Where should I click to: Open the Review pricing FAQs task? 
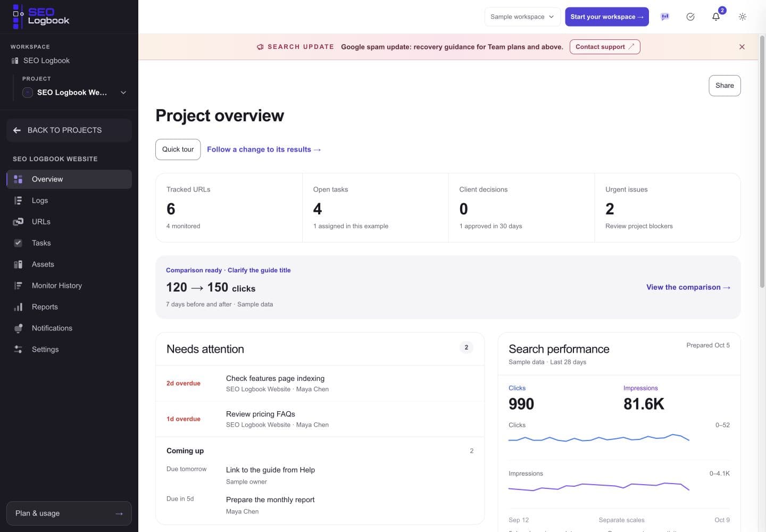[x=320, y=419]
